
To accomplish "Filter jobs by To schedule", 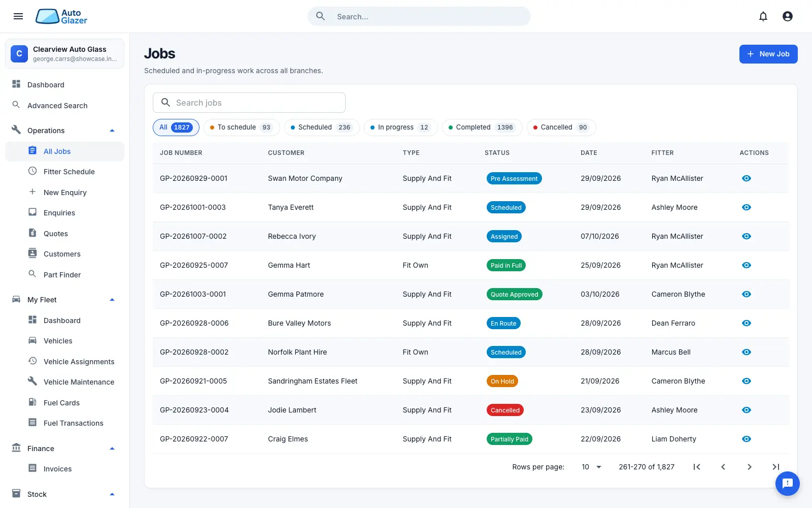I will pyautogui.click(x=242, y=128).
